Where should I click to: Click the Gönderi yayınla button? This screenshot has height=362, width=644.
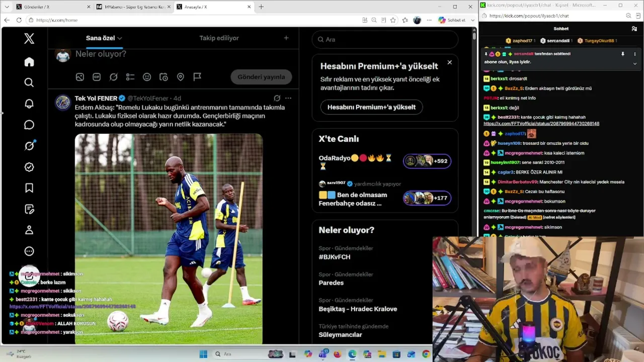coord(261,77)
